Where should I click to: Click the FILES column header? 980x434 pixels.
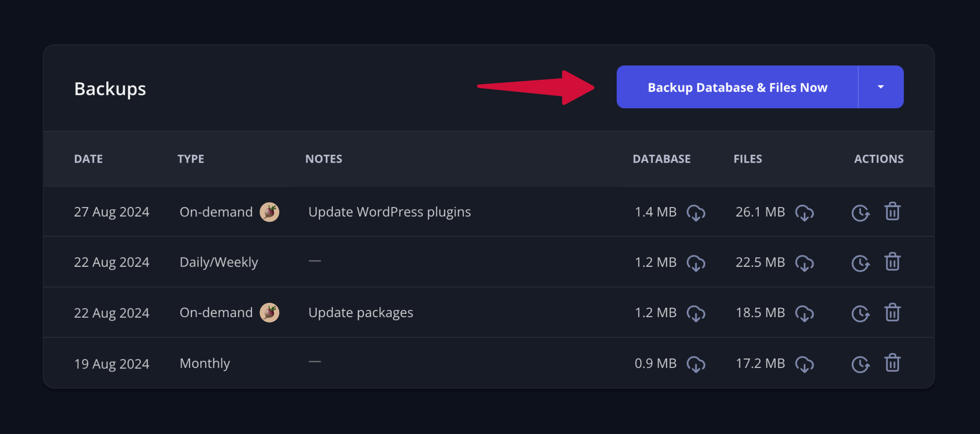[748, 159]
